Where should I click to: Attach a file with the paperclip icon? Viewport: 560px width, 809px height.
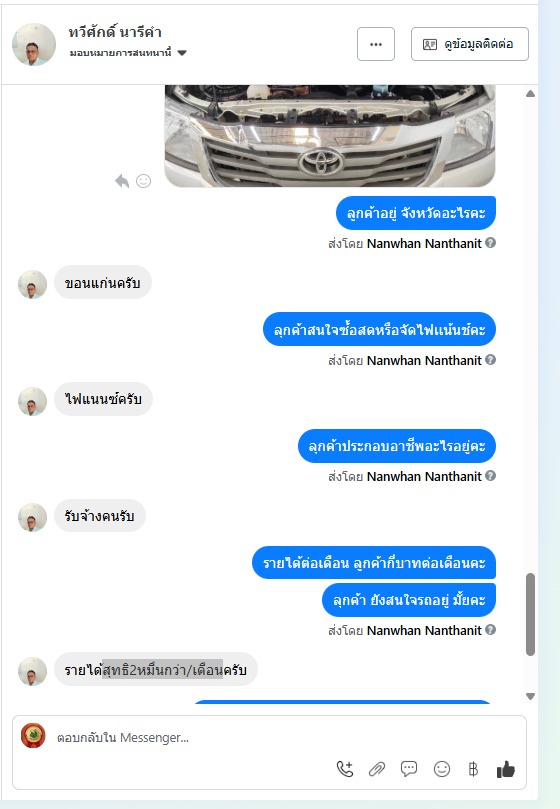(377, 769)
